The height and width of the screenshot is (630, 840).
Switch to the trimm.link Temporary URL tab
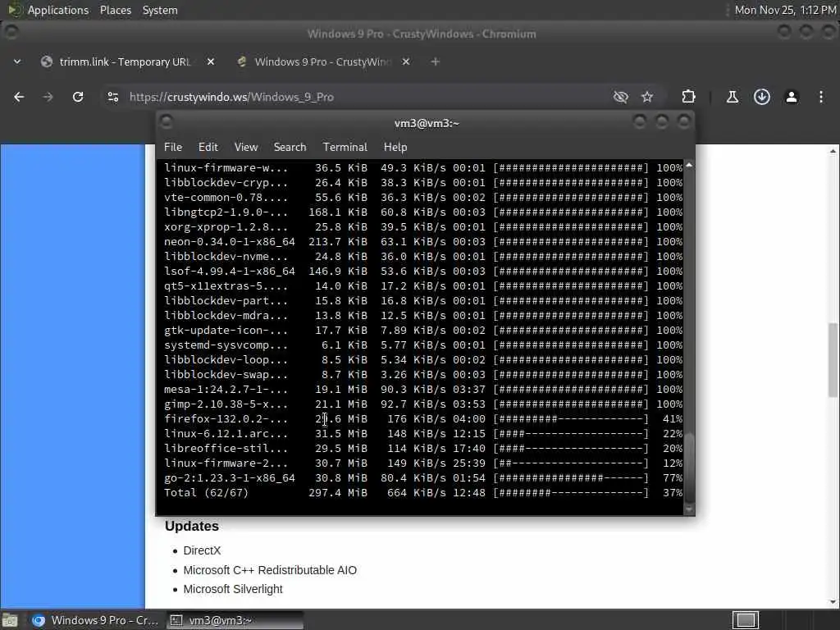pos(127,62)
